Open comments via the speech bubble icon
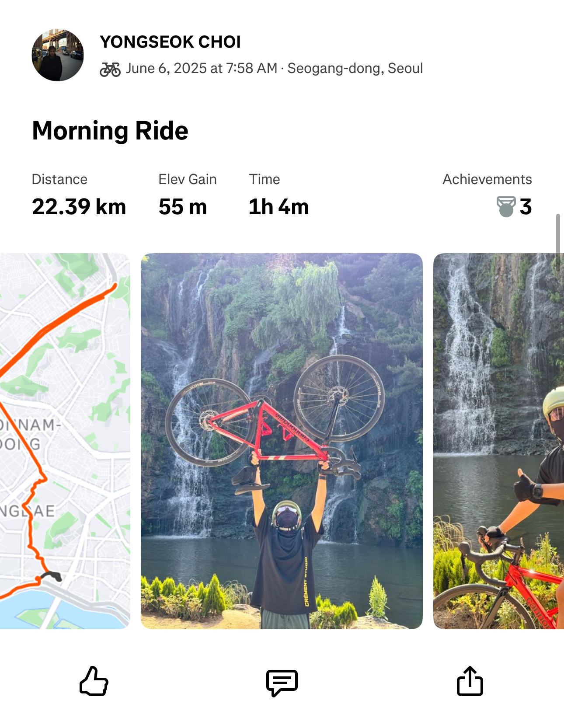Viewport: 564px width, 728px height. [282, 683]
